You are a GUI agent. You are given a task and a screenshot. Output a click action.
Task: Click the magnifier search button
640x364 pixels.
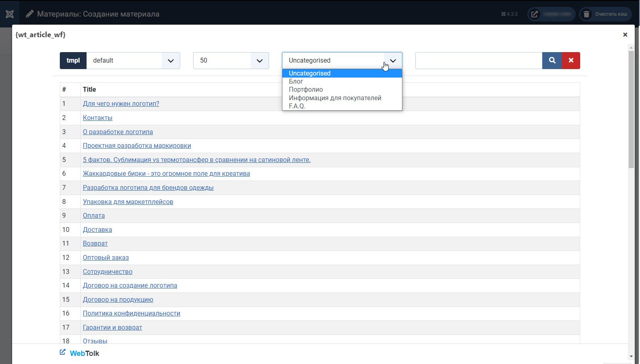pos(552,61)
